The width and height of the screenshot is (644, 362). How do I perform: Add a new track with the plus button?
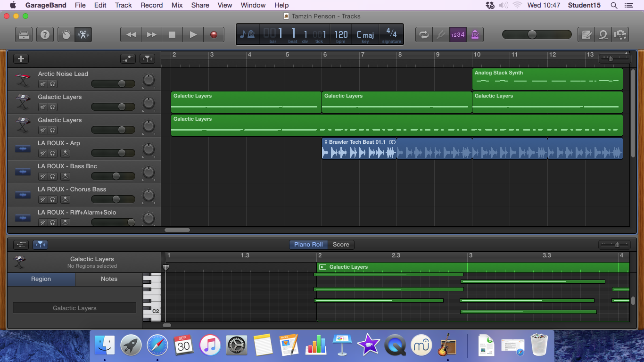click(x=20, y=58)
